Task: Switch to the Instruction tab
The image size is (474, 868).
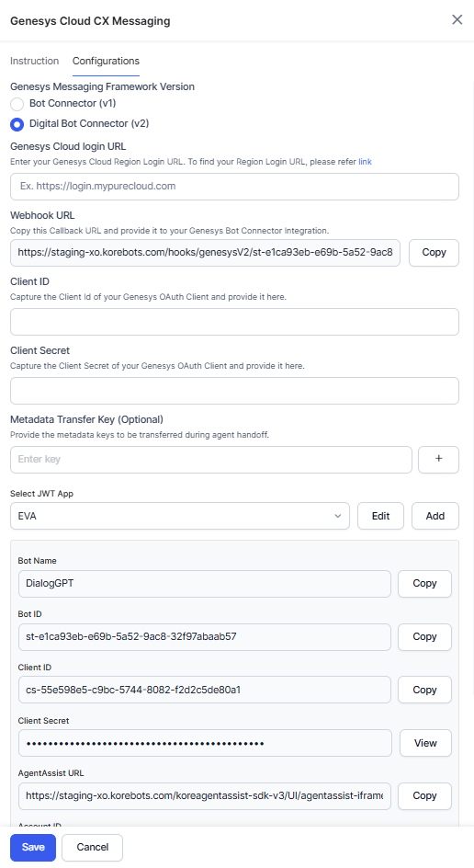Action: [34, 61]
